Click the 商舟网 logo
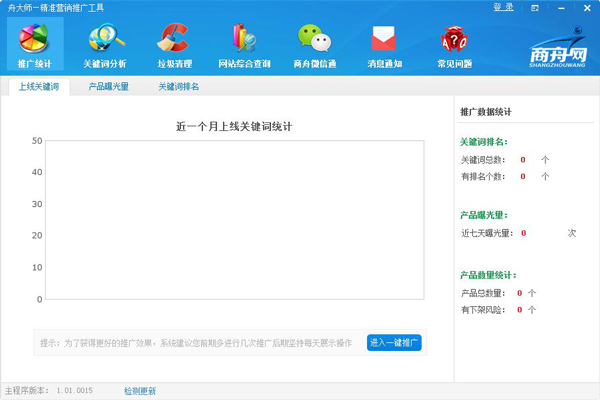600x400 pixels. [x=552, y=50]
